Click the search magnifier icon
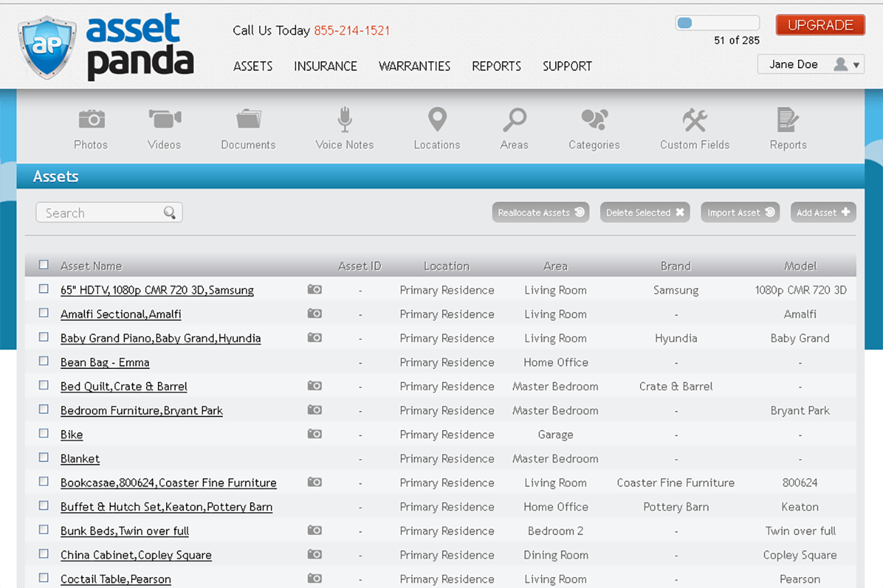The height and width of the screenshot is (588, 883). [x=170, y=212]
